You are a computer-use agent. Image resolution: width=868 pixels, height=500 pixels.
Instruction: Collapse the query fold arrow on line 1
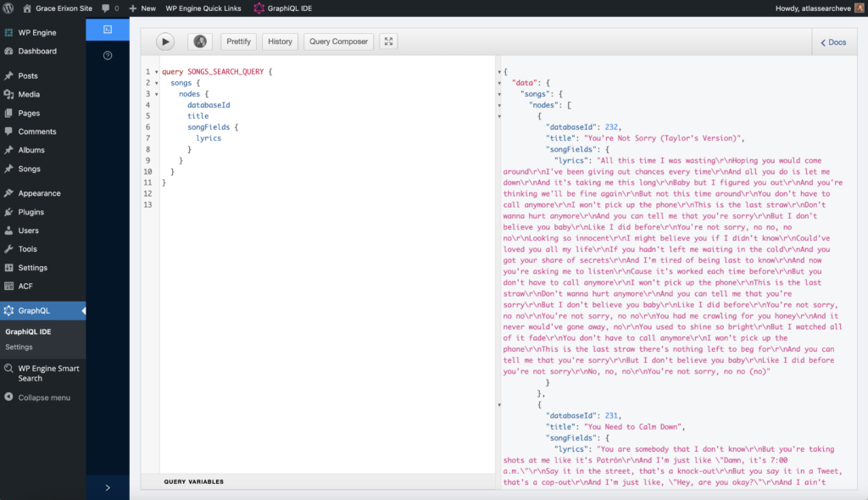(x=157, y=72)
